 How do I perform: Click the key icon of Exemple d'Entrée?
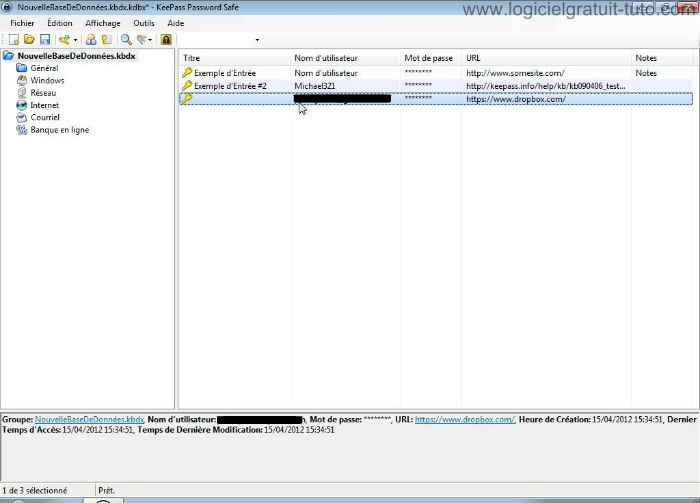tap(187, 73)
